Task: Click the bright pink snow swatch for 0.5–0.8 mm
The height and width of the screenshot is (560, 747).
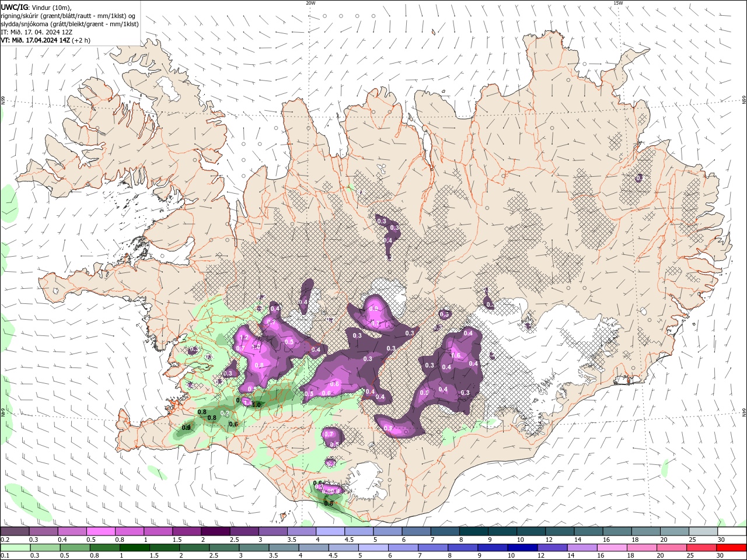Action: pyautogui.click(x=100, y=531)
